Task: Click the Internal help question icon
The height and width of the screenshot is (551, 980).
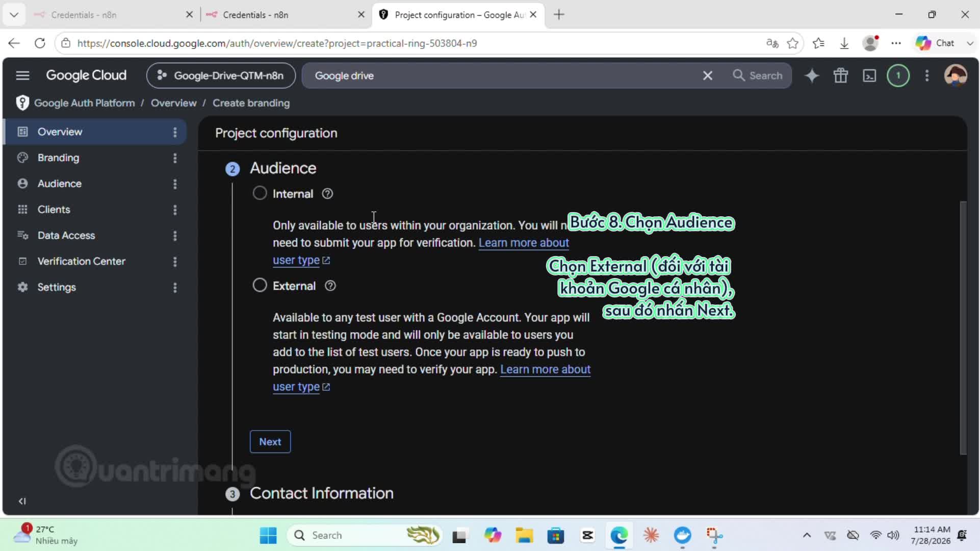Action: coord(327,194)
